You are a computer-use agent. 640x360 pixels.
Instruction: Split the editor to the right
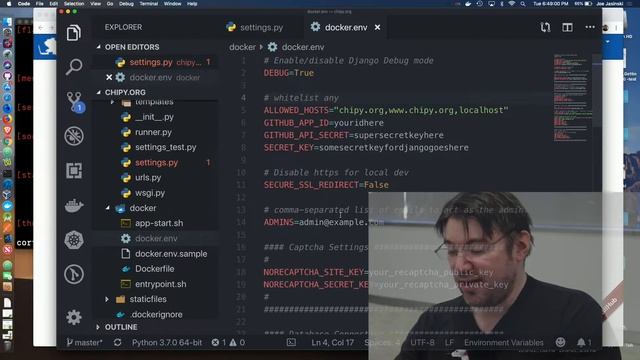coord(567,27)
